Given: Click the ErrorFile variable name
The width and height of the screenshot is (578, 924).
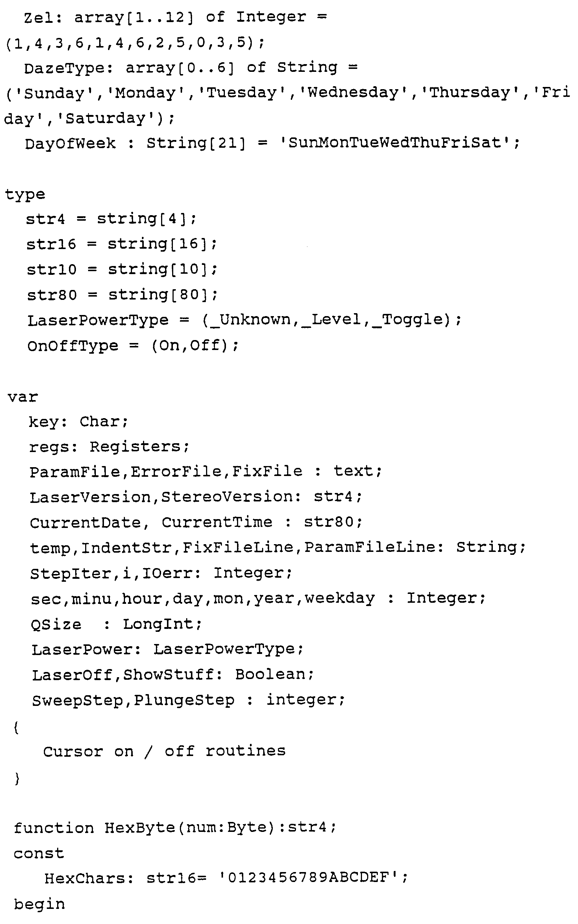Looking at the screenshot, I should coord(176,472).
